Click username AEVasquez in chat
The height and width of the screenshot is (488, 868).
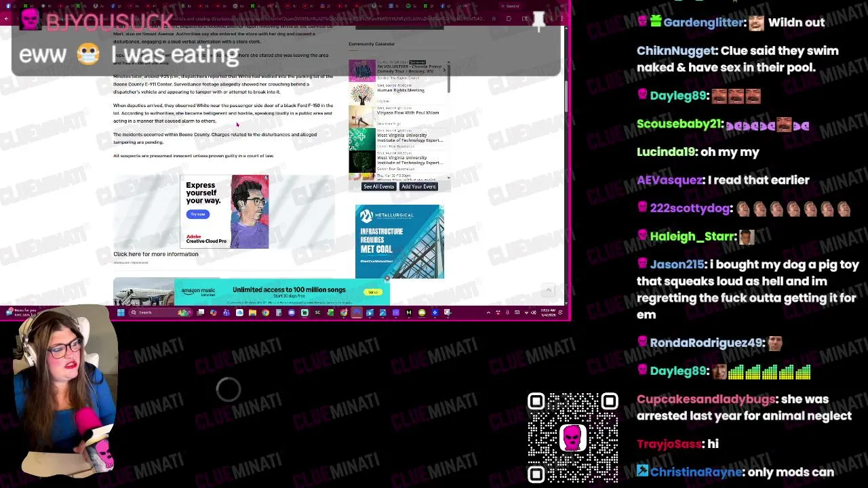point(669,180)
